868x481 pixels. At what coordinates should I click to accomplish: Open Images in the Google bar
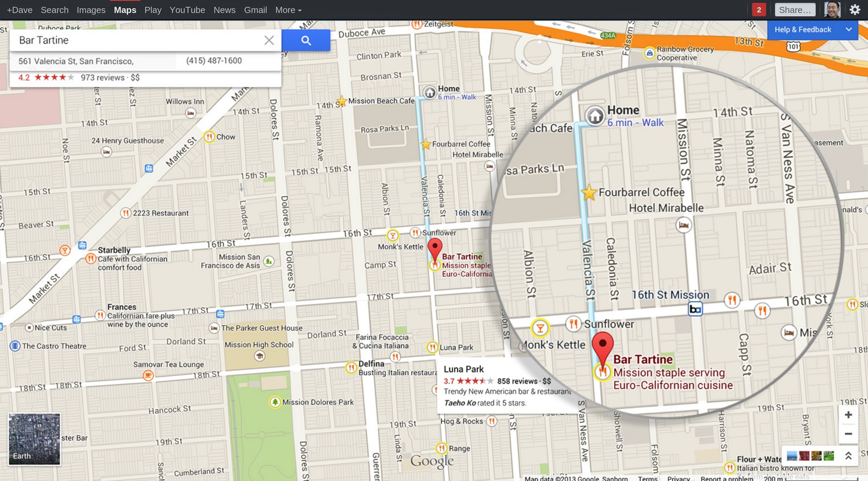click(91, 10)
